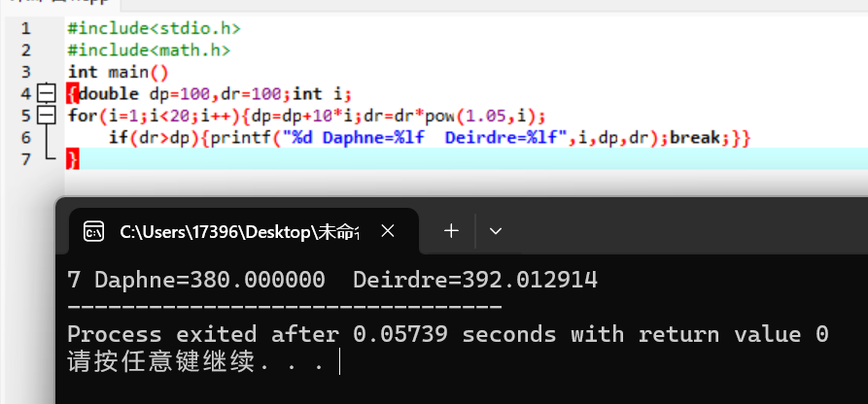Click line number 7 in gutter
868x404 pixels.
coord(25,159)
